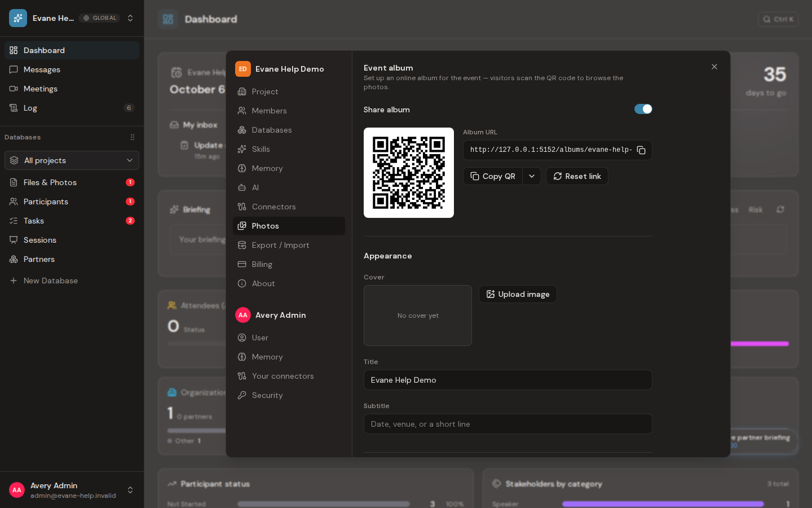
Task: Open the AI settings section
Action: coord(289,187)
